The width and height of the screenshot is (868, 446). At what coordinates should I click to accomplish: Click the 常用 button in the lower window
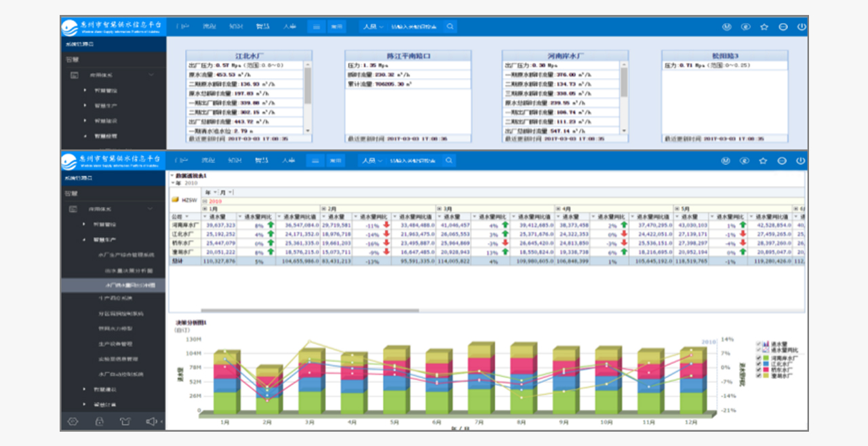point(336,161)
